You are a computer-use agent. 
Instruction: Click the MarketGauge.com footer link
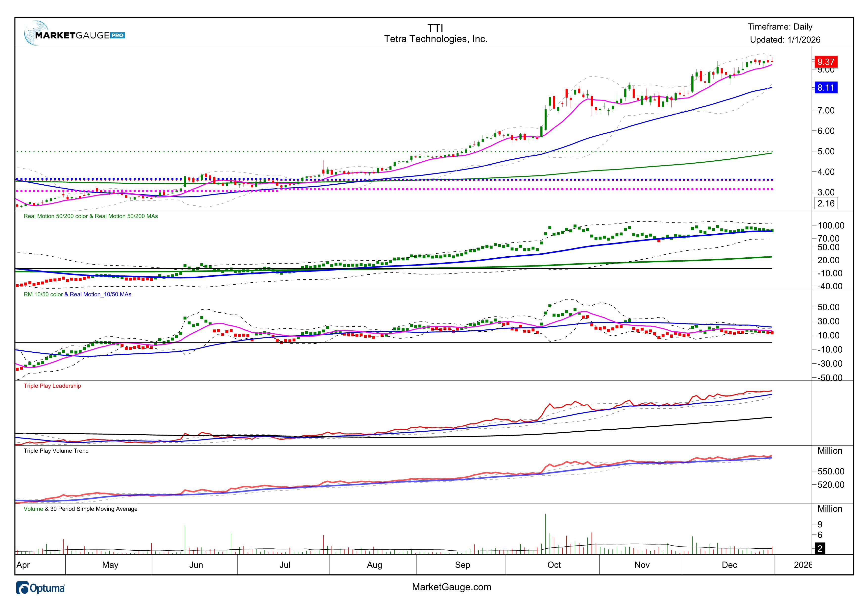pos(451,587)
